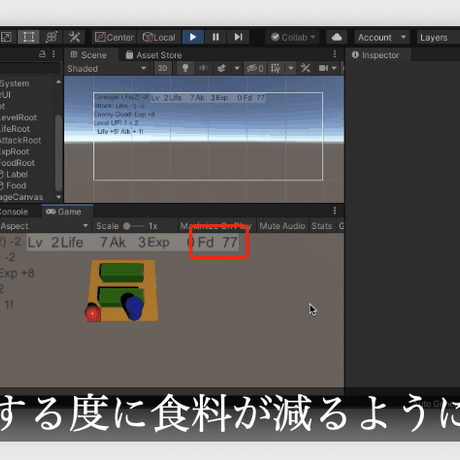Viewport: 460px width, 460px height.
Task: Toggle the scene grid icon
Action: pos(275,69)
